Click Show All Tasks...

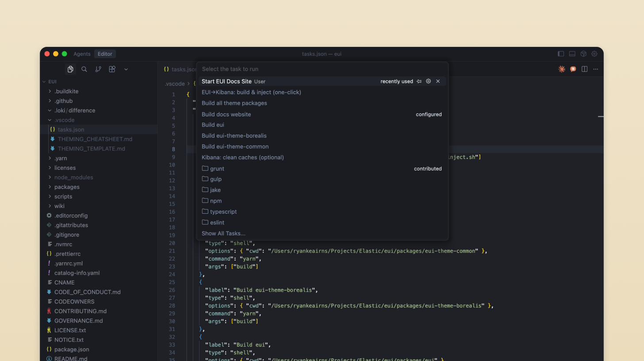pyautogui.click(x=223, y=233)
